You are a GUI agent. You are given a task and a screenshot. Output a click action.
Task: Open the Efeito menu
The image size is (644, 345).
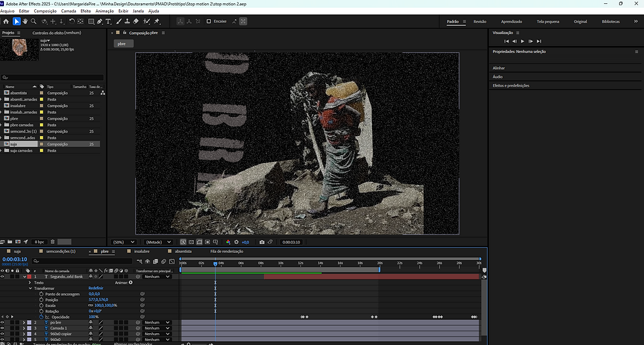pyautogui.click(x=86, y=11)
